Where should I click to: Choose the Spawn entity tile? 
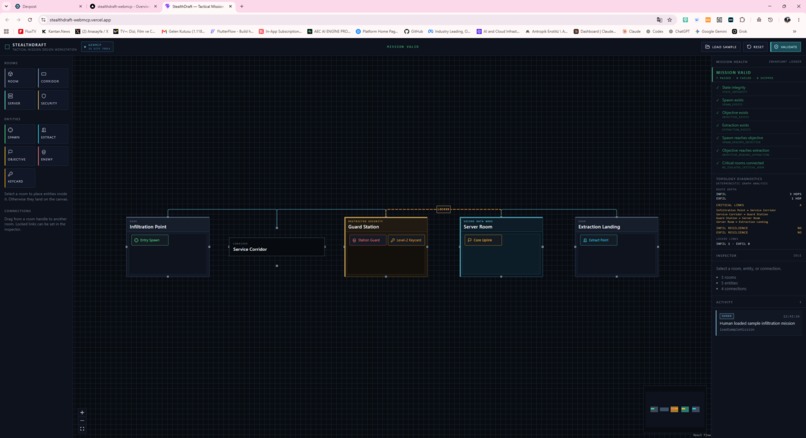pyautogui.click(x=20, y=134)
